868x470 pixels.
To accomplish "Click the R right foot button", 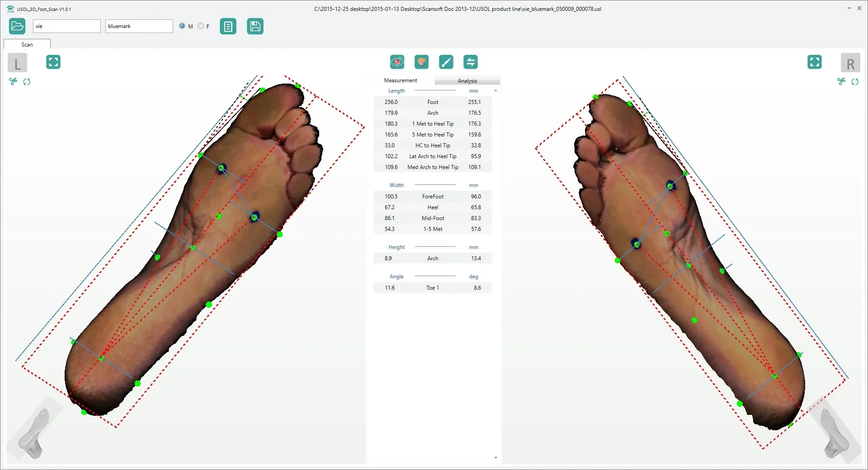I will point(850,63).
